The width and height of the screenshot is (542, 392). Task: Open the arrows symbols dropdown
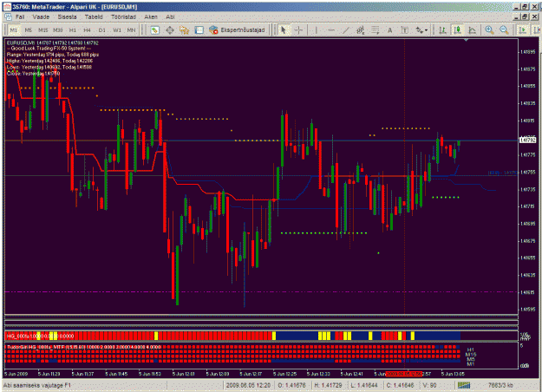tap(421, 30)
